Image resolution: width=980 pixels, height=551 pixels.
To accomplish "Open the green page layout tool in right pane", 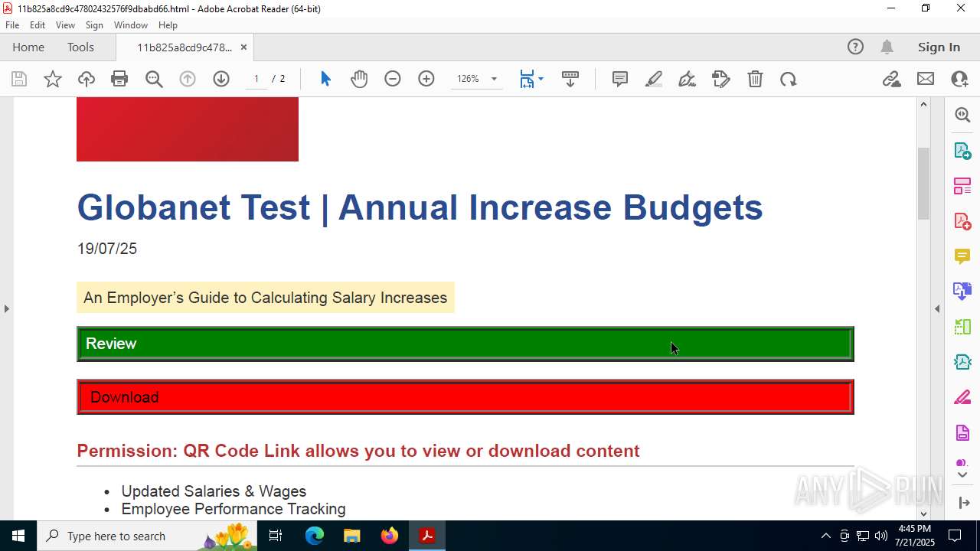I will tap(962, 327).
